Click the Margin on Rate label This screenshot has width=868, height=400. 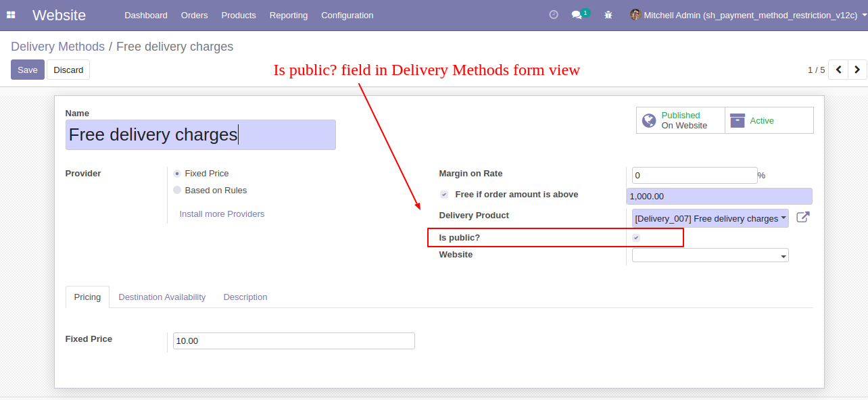coord(471,174)
